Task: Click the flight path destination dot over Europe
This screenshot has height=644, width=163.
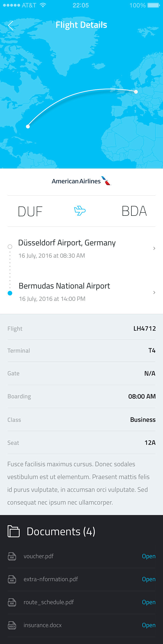Action: pyautogui.click(x=136, y=92)
